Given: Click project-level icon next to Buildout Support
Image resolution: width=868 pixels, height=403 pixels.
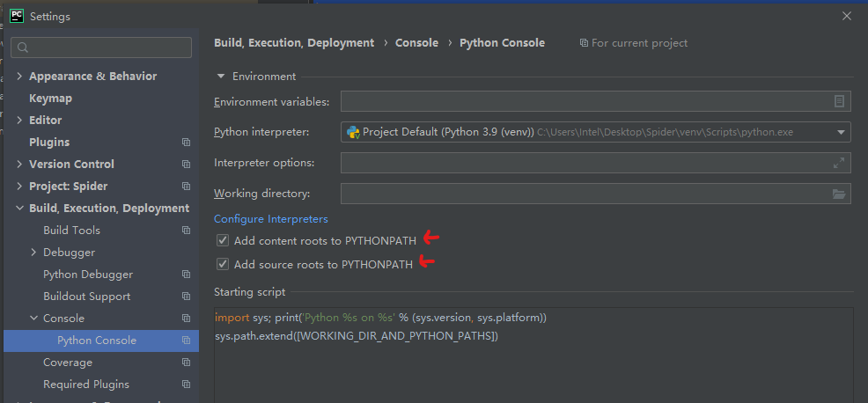Looking at the screenshot, I should 186,297.
